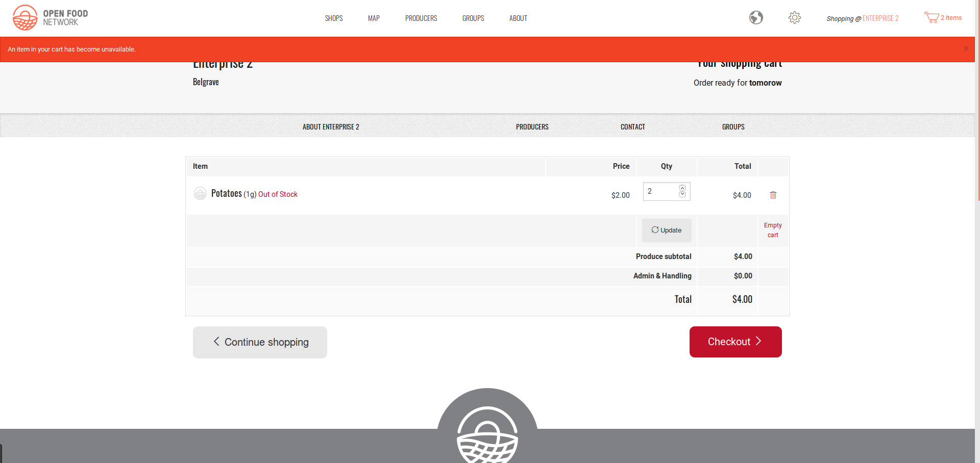Dismiss the unavailable item alert
Screen dimensions: 980x463
pyautogui.click(x=966, y=48)
